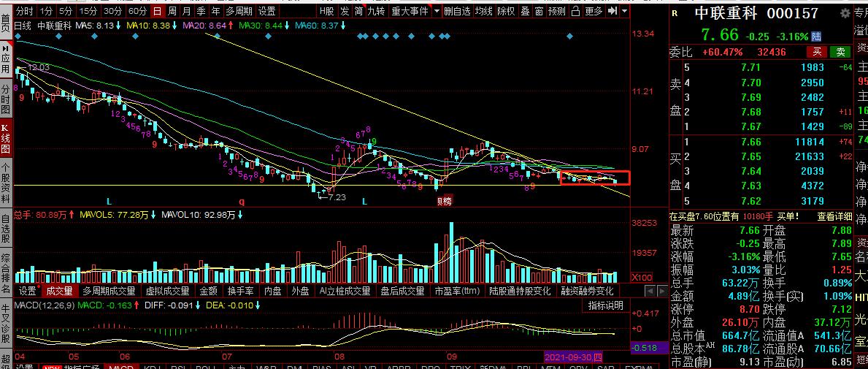The image size is (868, 369).
Task: Click the red 买 buy button
Action: point(816,52)
